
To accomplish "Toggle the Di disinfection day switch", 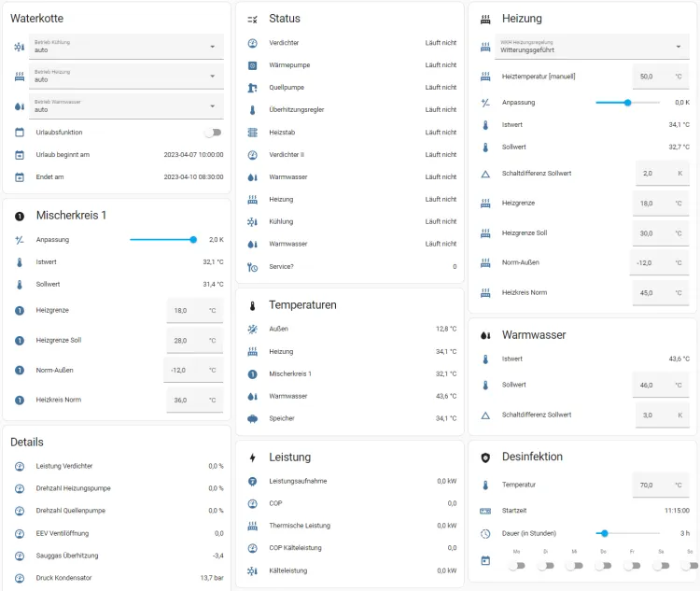I will 546,566.
